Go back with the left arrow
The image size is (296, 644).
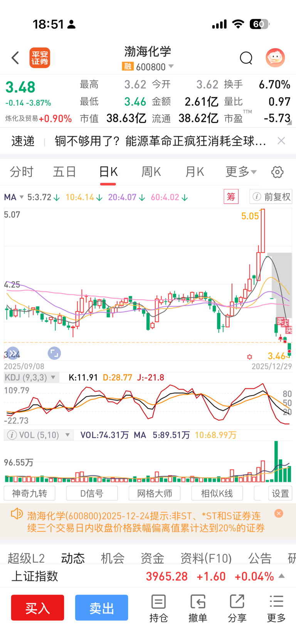(15, 58)
